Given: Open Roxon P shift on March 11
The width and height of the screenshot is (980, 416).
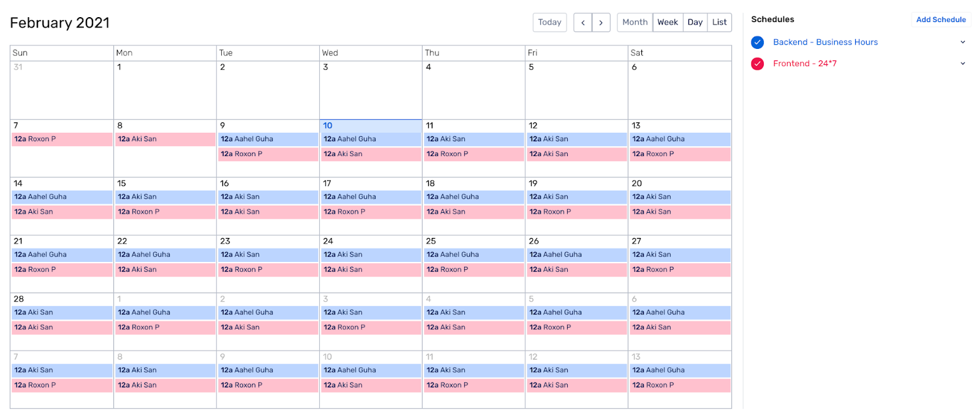Looking at the screenshot, I should coord(474,385).
